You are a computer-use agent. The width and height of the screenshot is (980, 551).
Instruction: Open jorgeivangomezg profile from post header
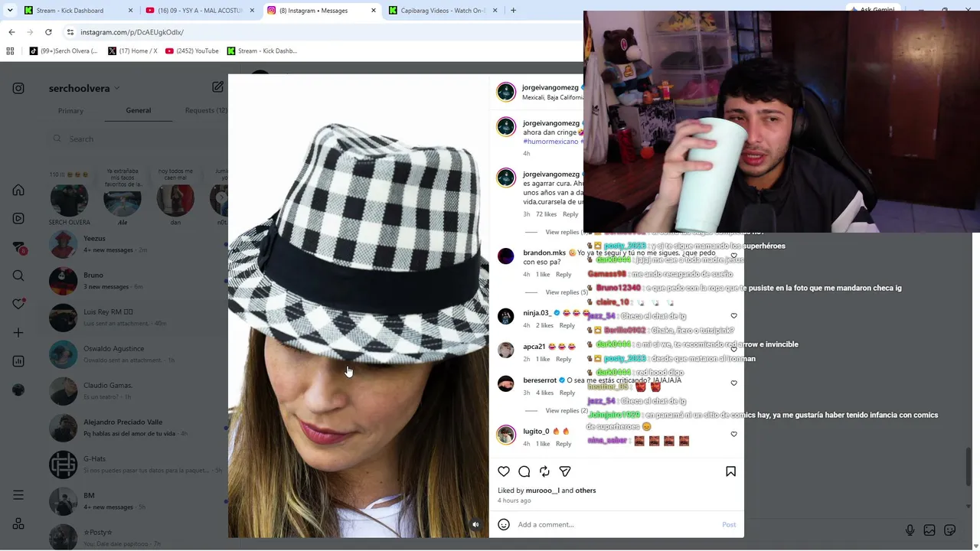(x=550, y=88)
